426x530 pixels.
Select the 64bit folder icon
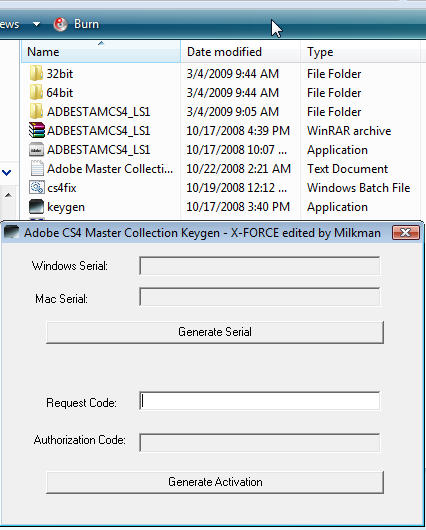pyautogui.click(x=36, y=92)
